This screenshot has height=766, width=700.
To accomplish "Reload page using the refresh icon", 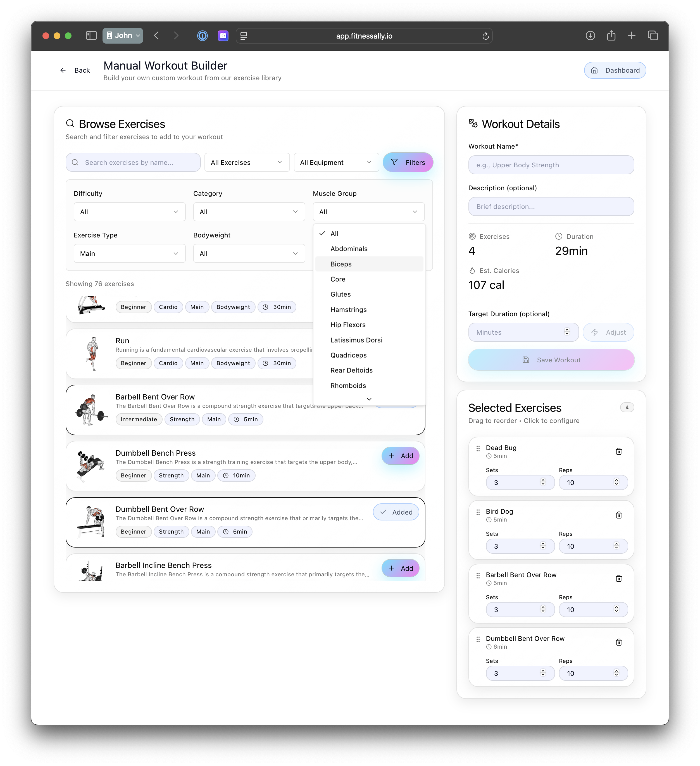I will 485,36.
